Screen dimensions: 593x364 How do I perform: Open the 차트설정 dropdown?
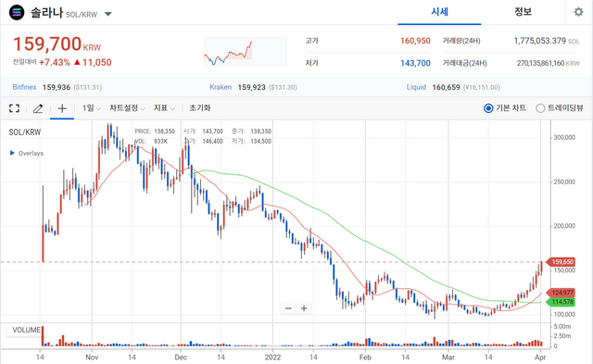coord(127,108)
